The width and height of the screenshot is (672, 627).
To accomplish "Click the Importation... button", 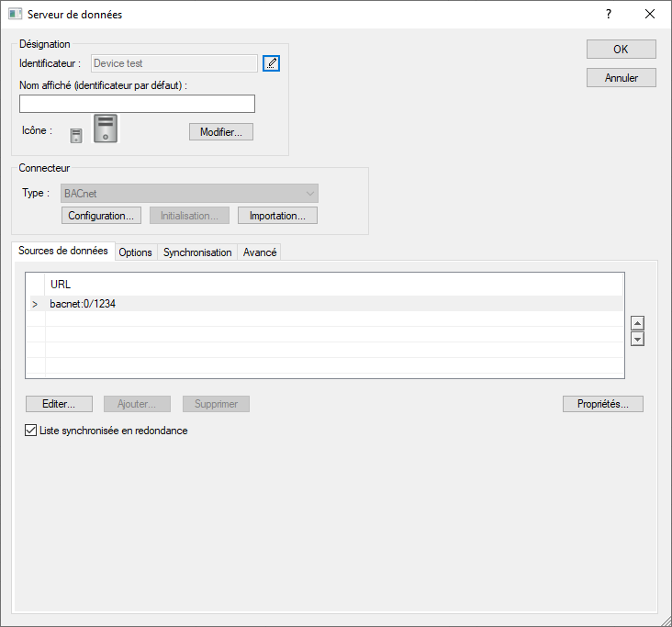I will pyautogui.click(x=277, y=216).
